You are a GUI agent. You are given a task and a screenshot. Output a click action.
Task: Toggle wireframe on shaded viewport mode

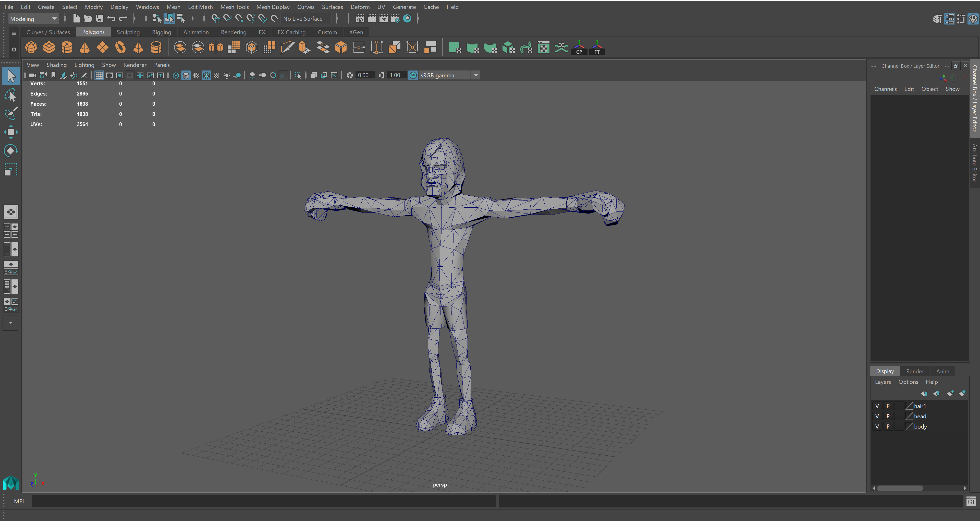pyautogui.click(x=206, y=75)
